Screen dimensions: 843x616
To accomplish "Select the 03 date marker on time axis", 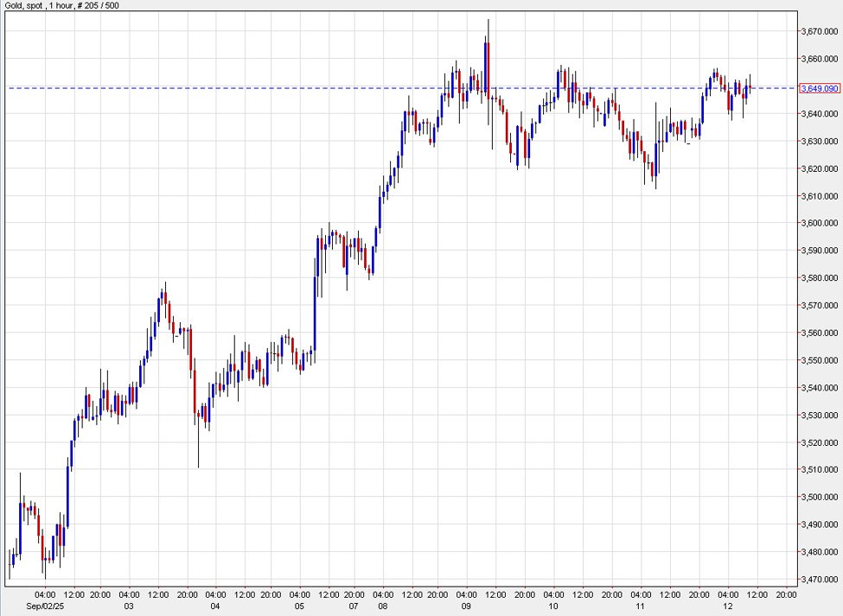I will [x=129, y=606].
